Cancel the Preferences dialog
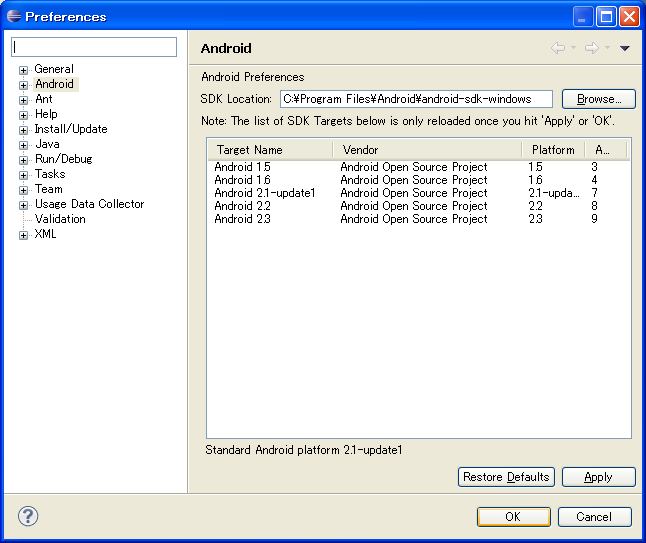Screen dimensions: 646x543 pos(594,517)
